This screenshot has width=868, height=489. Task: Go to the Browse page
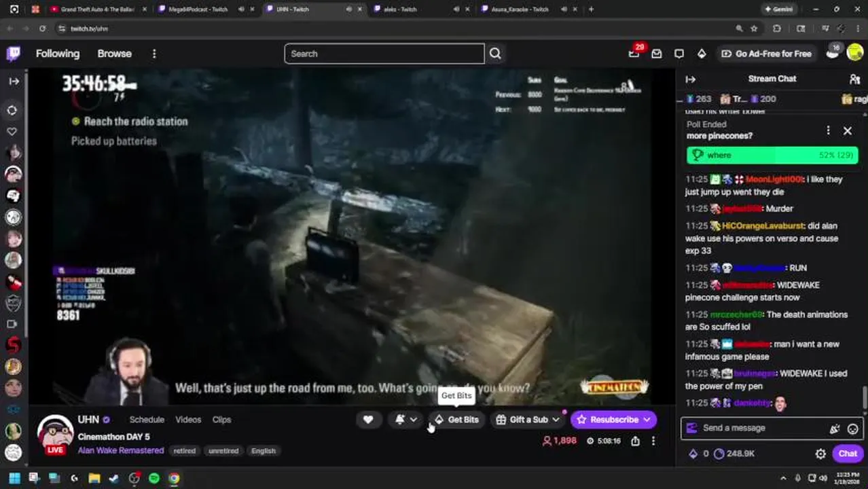pos(114,54)
